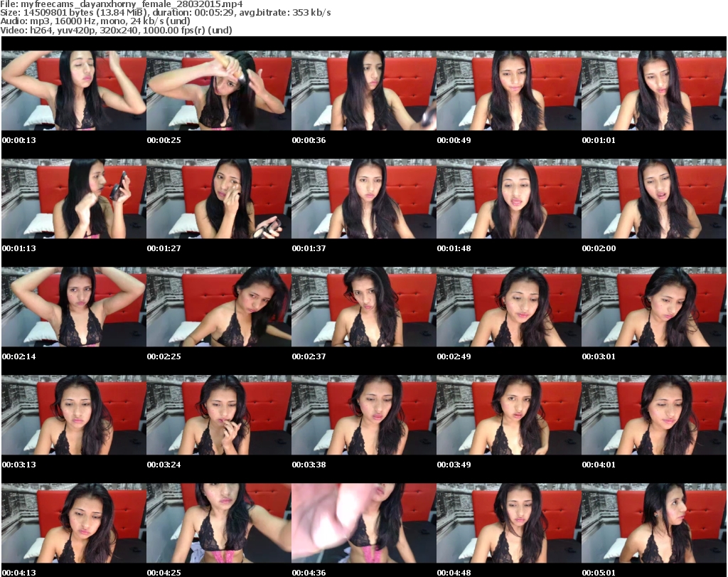Pick the thumbnail above timestamp 00:03:49

509,415
